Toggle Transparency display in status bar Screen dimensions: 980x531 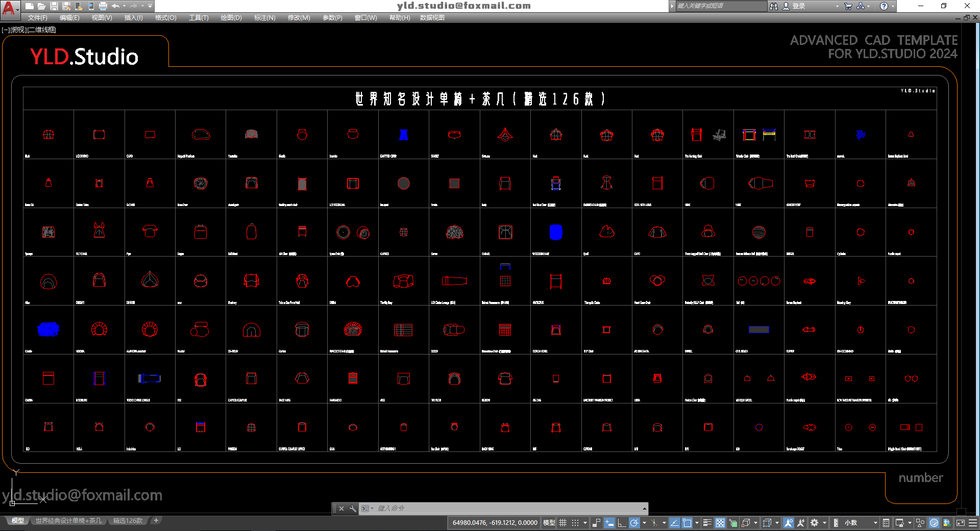pos(720,523)
